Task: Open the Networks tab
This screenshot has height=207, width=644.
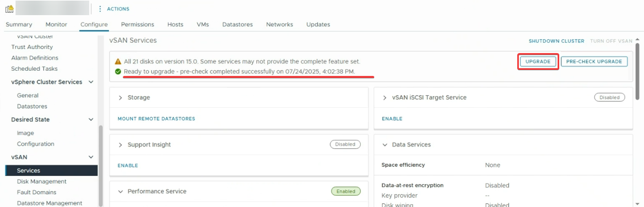Action: (x=279, y=24)
